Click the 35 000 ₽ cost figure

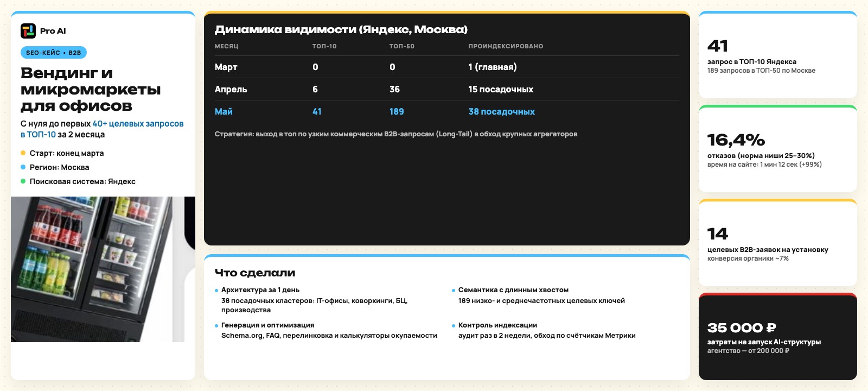tap(742, 328)
